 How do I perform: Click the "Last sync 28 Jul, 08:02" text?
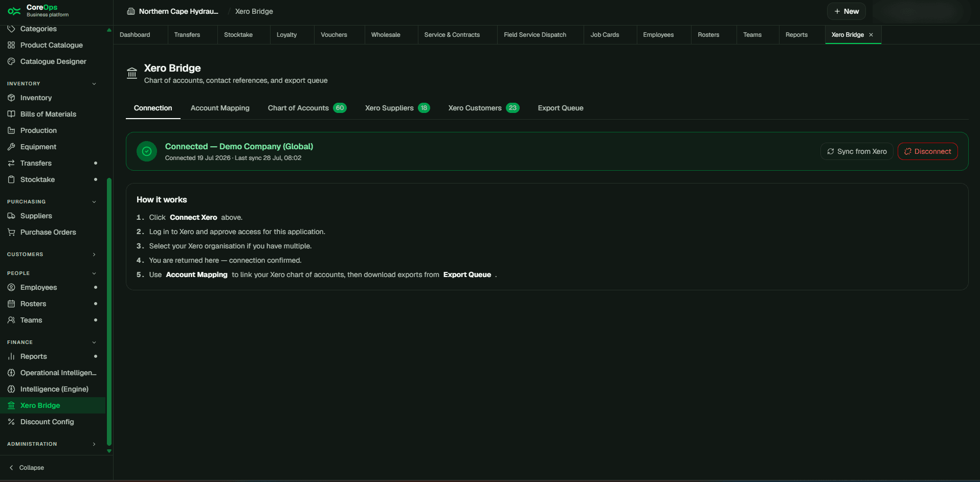click(268, 158)
